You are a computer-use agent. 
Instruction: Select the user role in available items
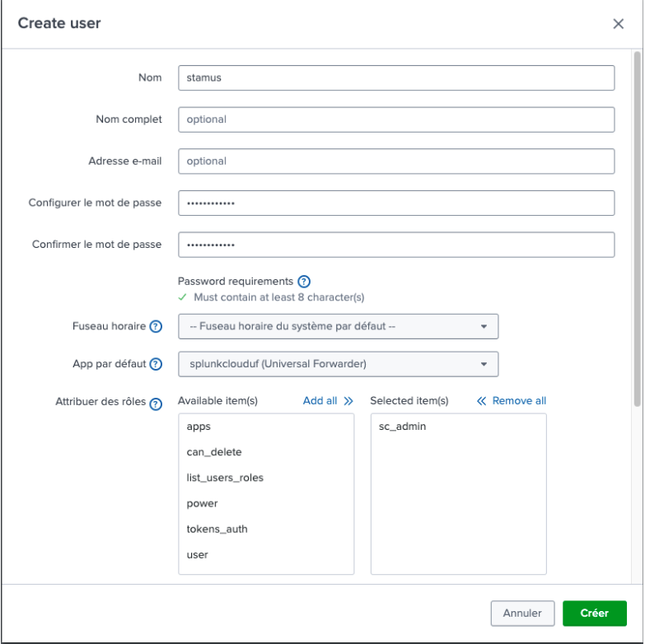198,554
